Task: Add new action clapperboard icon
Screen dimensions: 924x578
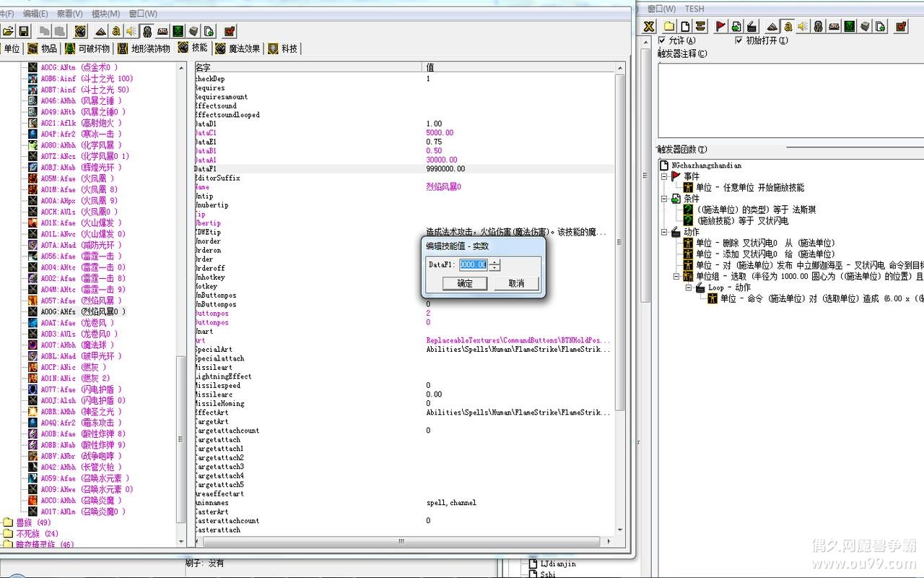Action: pyautogui.click(x=751, y=27)
